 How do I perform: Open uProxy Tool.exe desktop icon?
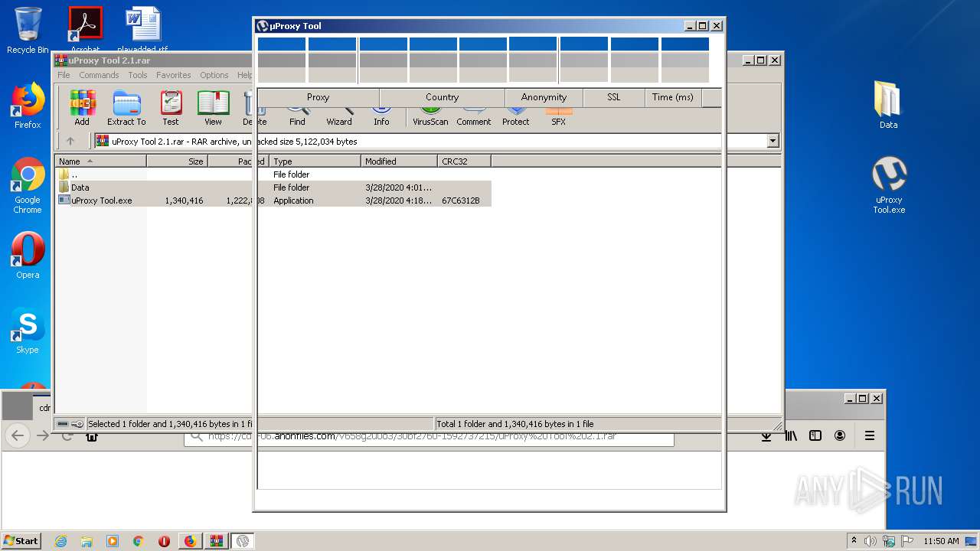[x=889, y=184]
